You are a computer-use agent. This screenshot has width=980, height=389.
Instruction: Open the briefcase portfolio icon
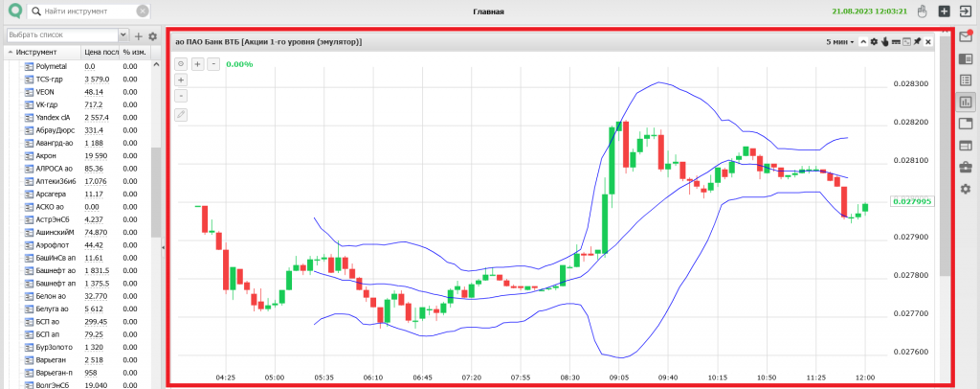[x=966, y=167]
